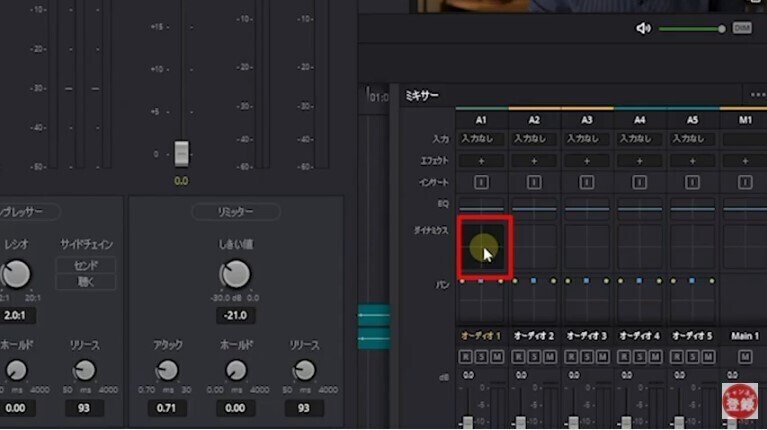767x430 pixels.
Task: Add an effect to track A4
Action: (x=640, y=161)
